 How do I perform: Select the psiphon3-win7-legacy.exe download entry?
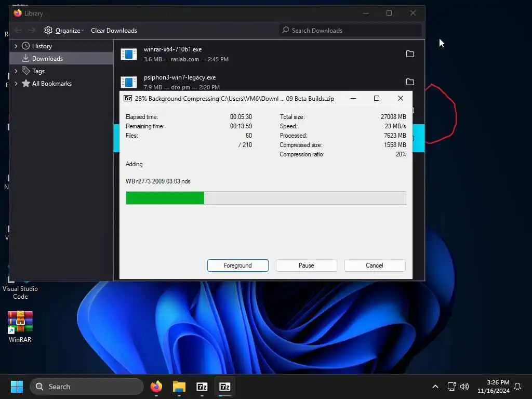tap(269, 82)
